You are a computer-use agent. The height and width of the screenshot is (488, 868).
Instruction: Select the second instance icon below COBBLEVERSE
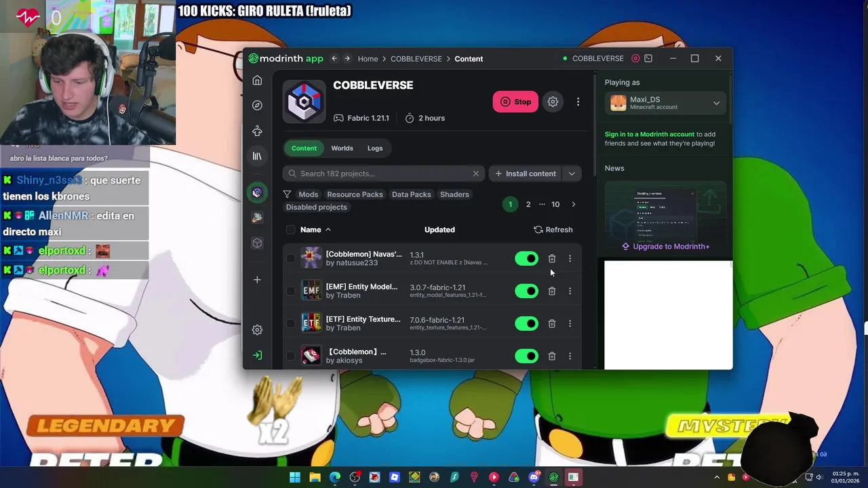(x=257, y=218)
